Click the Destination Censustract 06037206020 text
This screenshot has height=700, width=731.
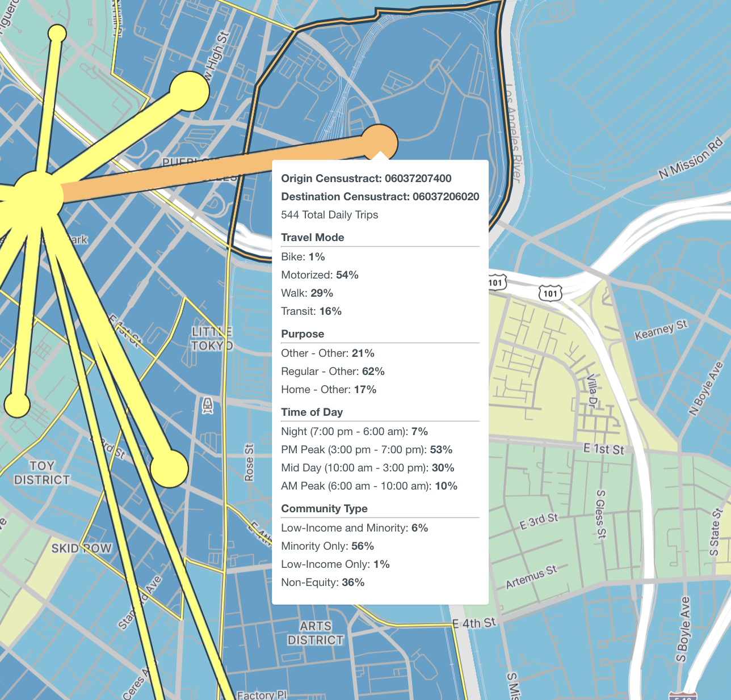(x=380, y=197)
